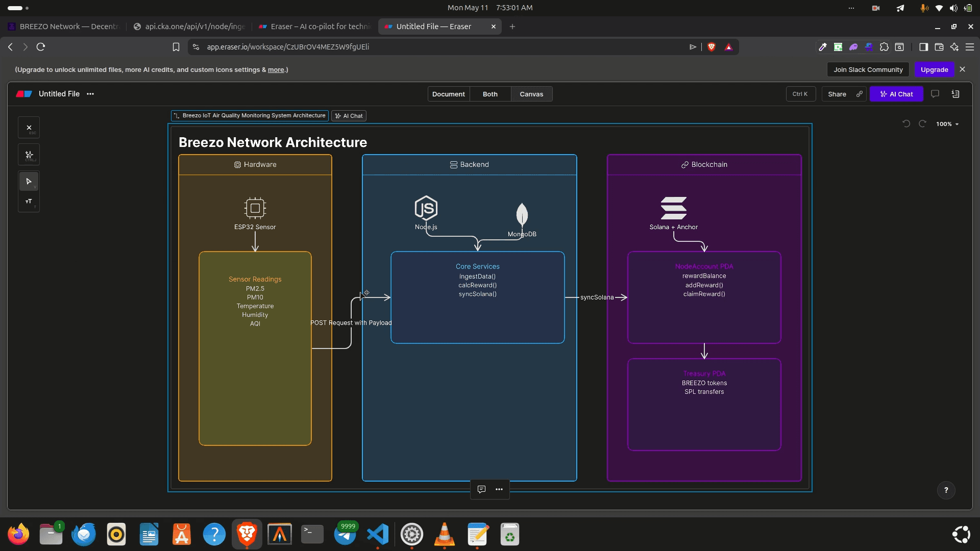This screenshot has width=980, height=551.
Task: Open Terminal from the dock
Action: pyautogui.click(x=312, y=534)
